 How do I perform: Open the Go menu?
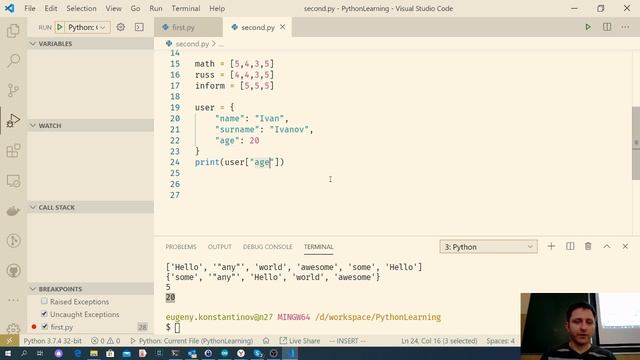(135, 8)
